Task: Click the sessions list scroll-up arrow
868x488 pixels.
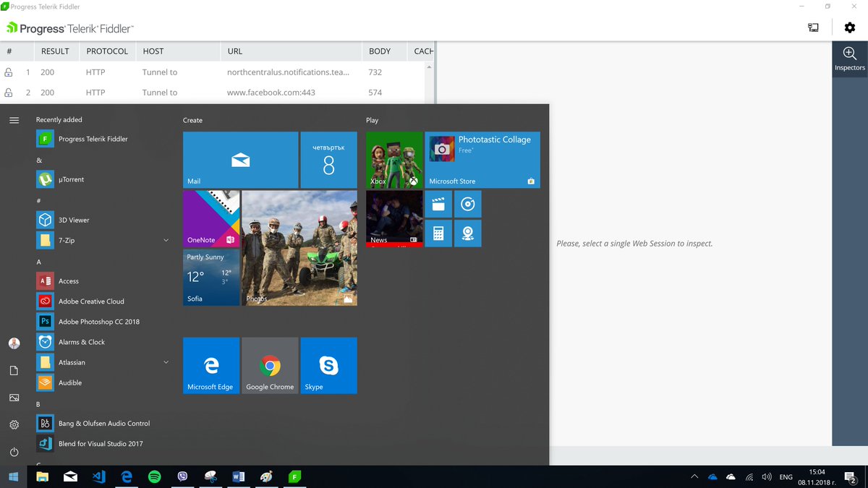Action: point(430,67)
